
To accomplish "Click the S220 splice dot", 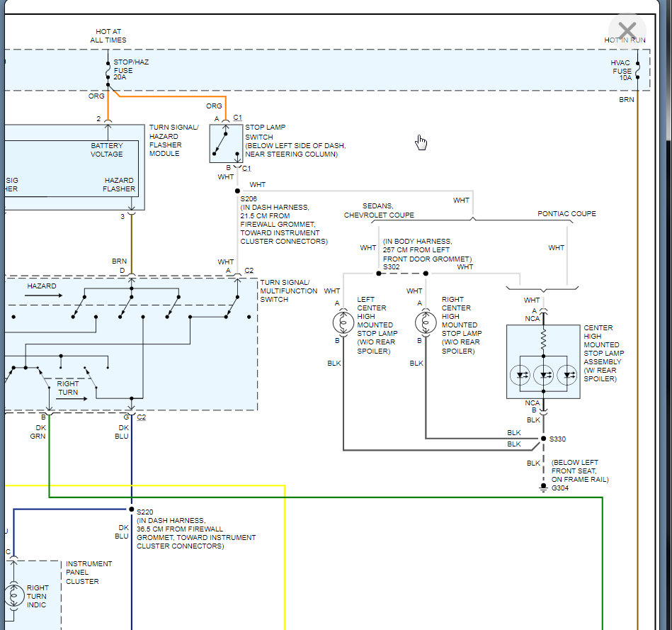I will pyautogui.click(x=132, y=509).
